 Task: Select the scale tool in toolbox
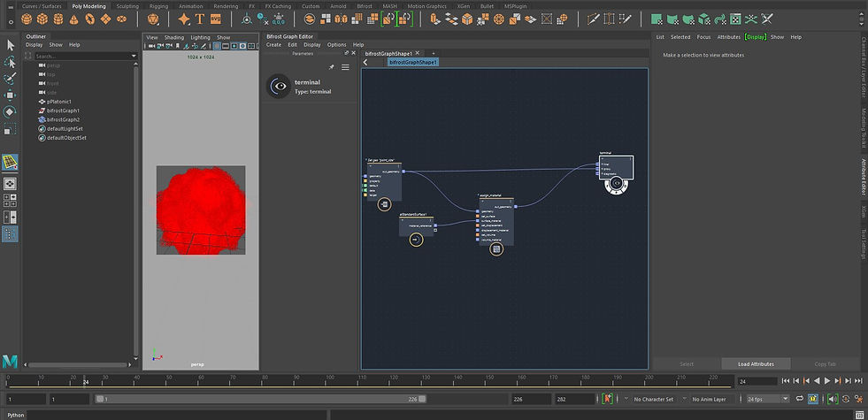tap(11, 129)
